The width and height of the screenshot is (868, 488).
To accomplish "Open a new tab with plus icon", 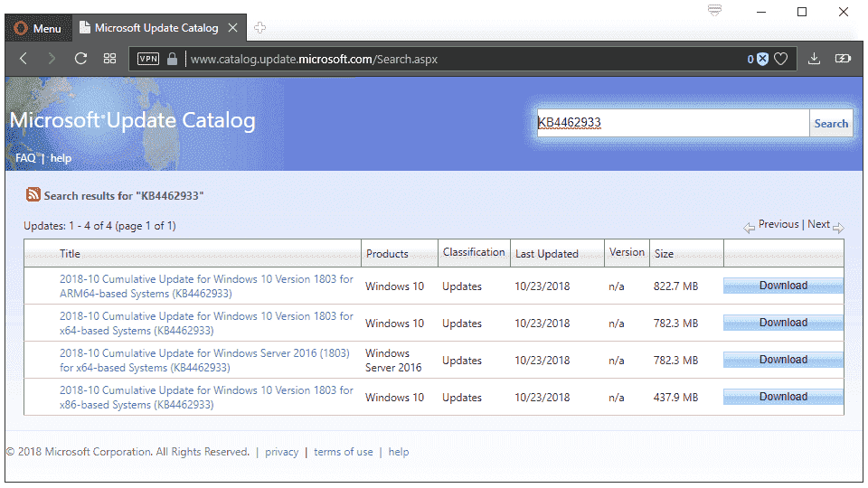I will tap(259, 28).
